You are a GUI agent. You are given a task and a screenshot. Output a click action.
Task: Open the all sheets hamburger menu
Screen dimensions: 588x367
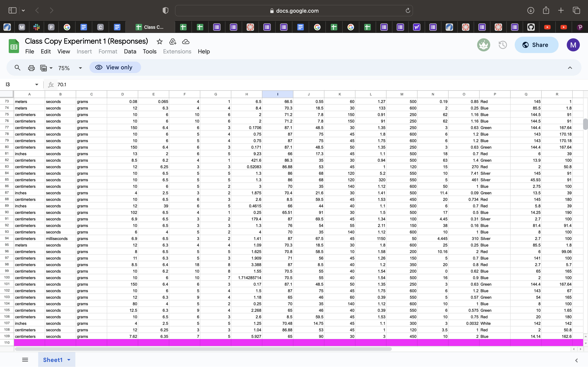(25, 359)
